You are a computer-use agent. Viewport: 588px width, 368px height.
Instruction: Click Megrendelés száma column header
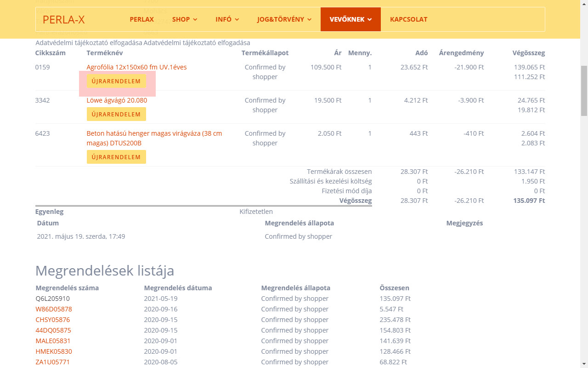(x=68, y=288)
